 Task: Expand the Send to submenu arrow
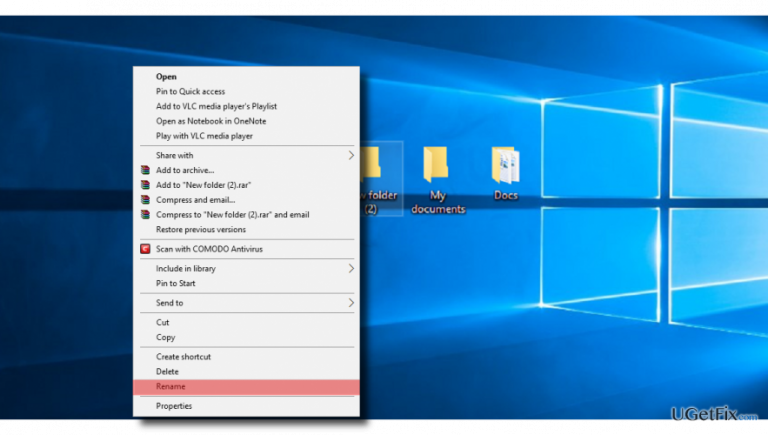(351, 303)
